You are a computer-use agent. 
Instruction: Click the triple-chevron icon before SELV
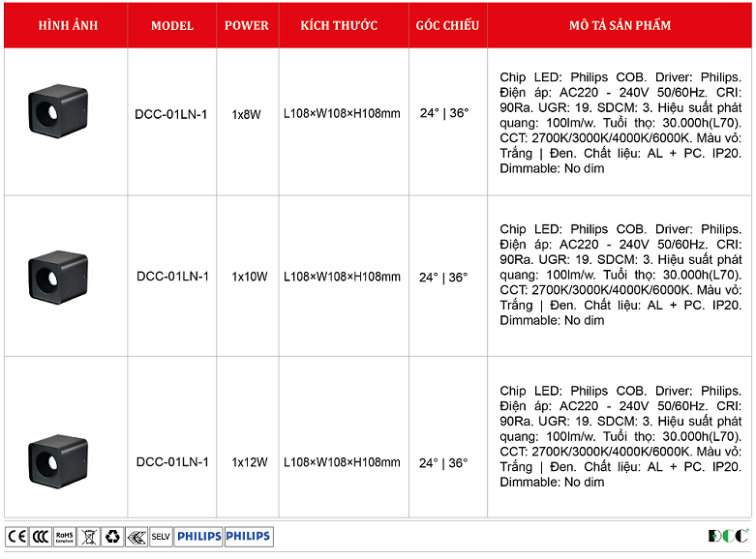[x=136, y=536]
